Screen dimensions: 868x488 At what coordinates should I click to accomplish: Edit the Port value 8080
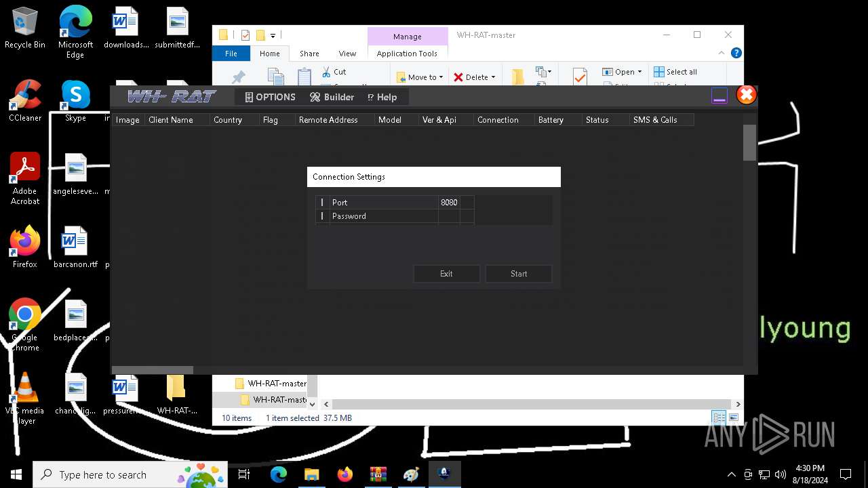pyautogui.click(x=449, y=203)
